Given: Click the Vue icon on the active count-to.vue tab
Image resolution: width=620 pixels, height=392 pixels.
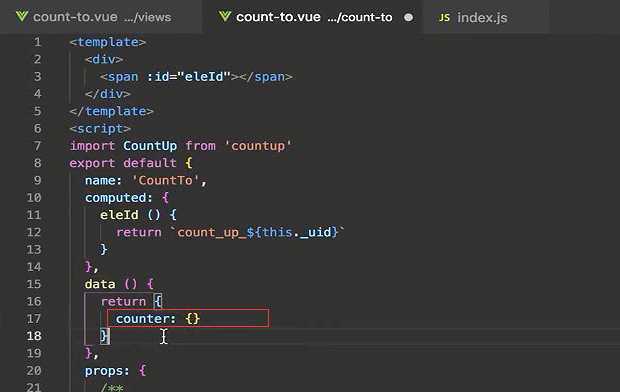Looking at the screenshot, I should coord(225,17).
